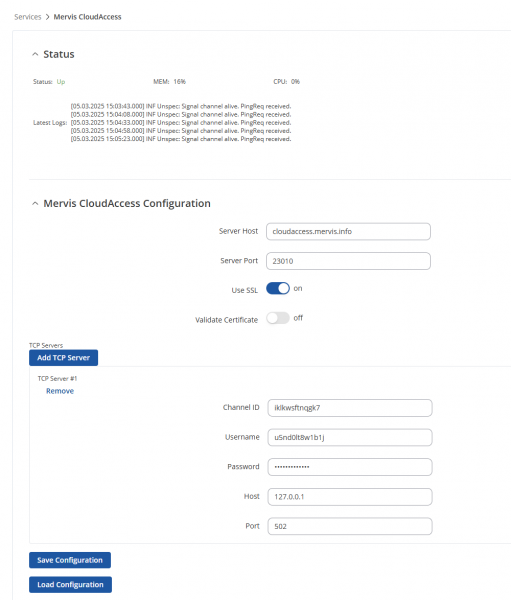
Task: Open the Services breadcrumb link
Action: tap(28, 17)
